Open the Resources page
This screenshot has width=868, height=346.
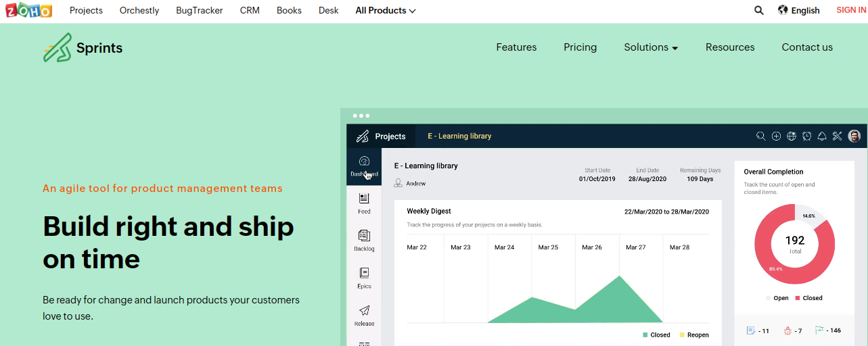click(730, 47)
